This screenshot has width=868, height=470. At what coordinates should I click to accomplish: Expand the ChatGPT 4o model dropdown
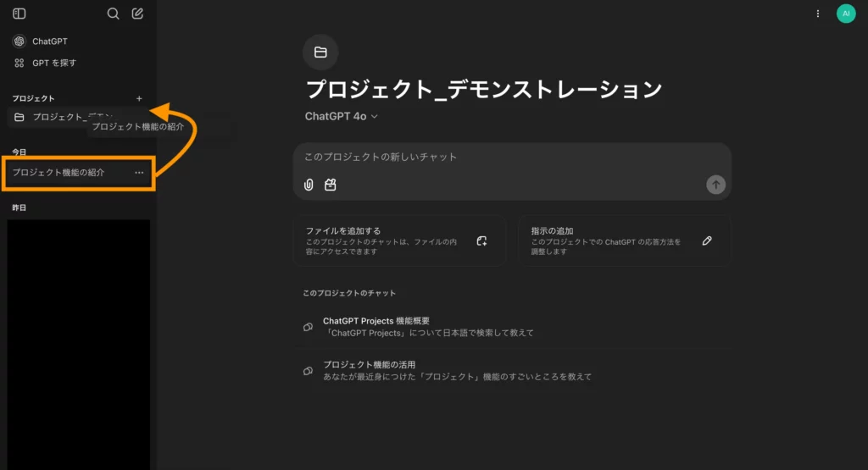342,117
